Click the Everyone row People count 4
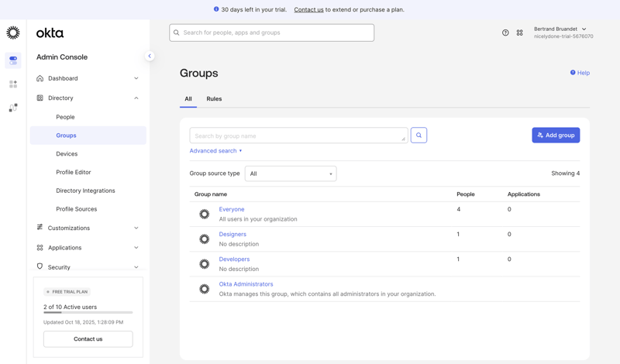Viewport: 620px width, 364px height. click(x=458, y=209)
